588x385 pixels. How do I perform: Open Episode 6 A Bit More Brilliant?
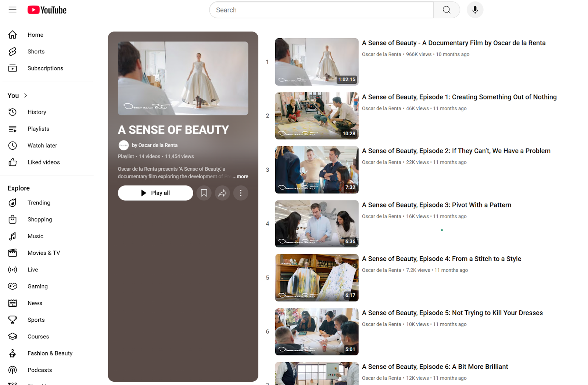[435, 367]
